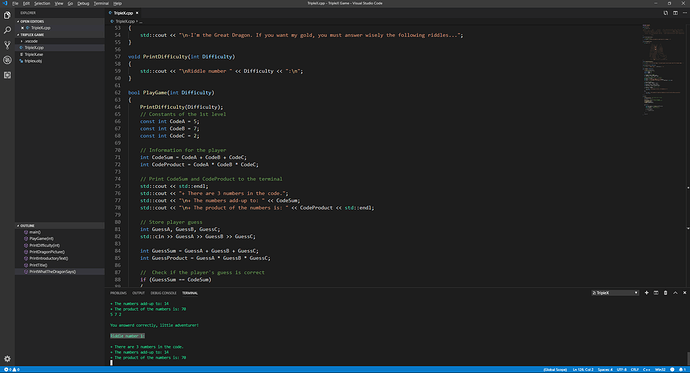Open the Selection menu
This screenshot has width=690, height=373.
point(42,3)
